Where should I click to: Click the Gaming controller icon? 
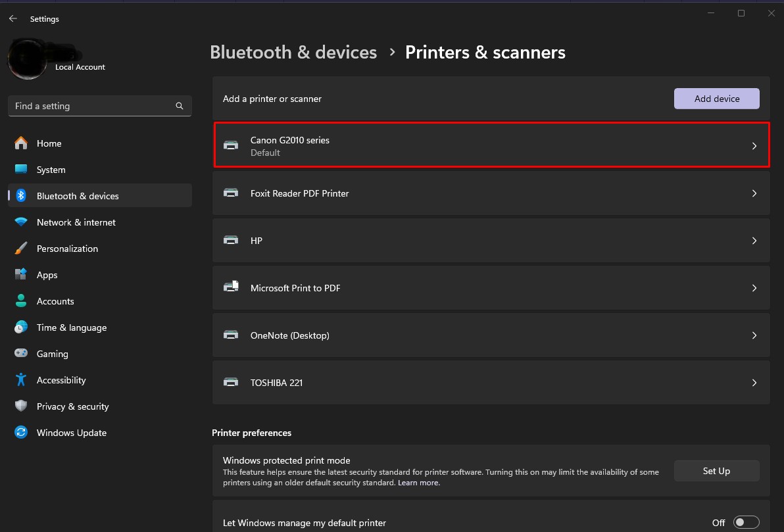21,354
